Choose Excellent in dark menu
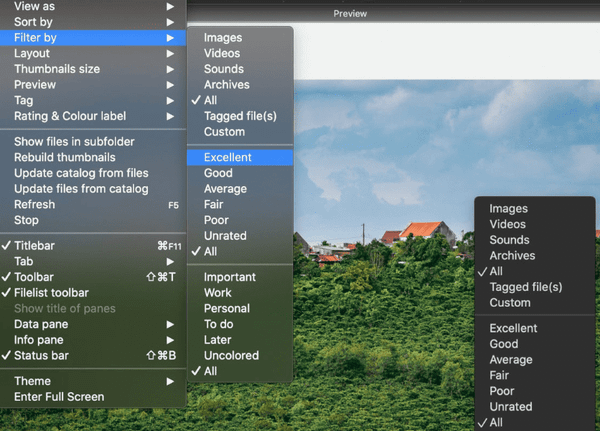 pos(535,328)
